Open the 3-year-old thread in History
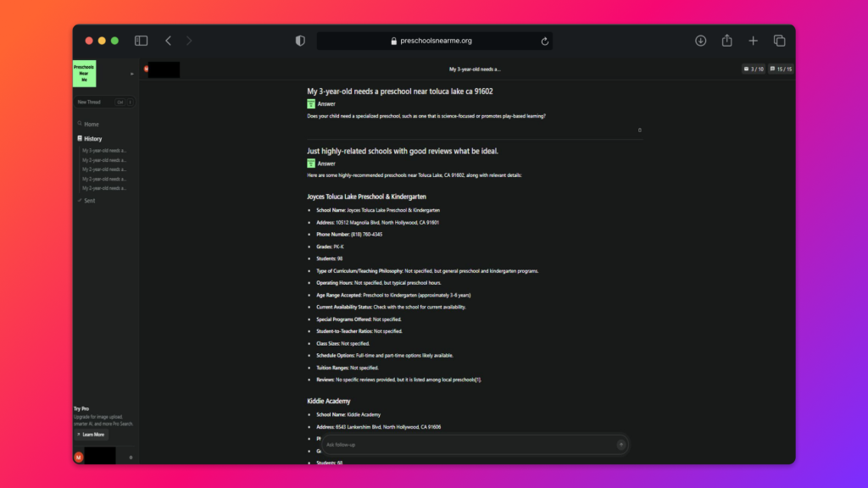Viewport: 868px width, 488px height. (x=104, y=150)
